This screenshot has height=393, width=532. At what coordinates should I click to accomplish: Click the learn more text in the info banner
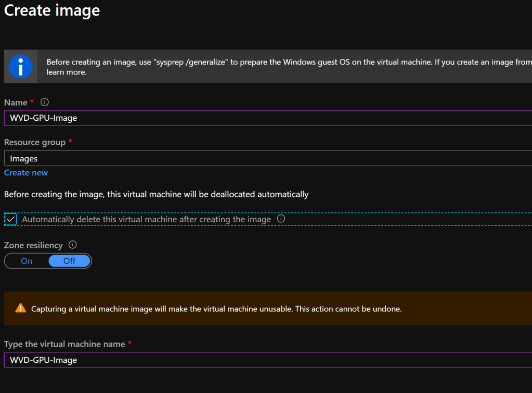tap(67, 72)
